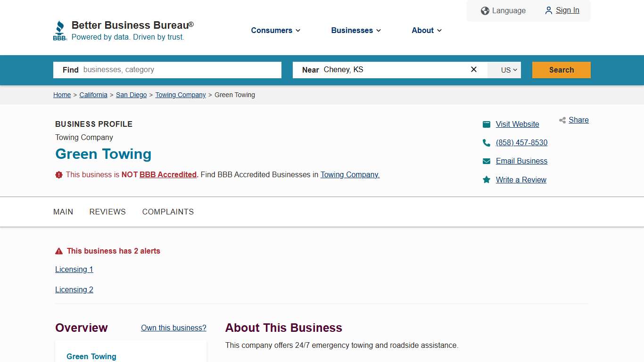
Task: Open the Own this business? link
Action: pos(173,328)
